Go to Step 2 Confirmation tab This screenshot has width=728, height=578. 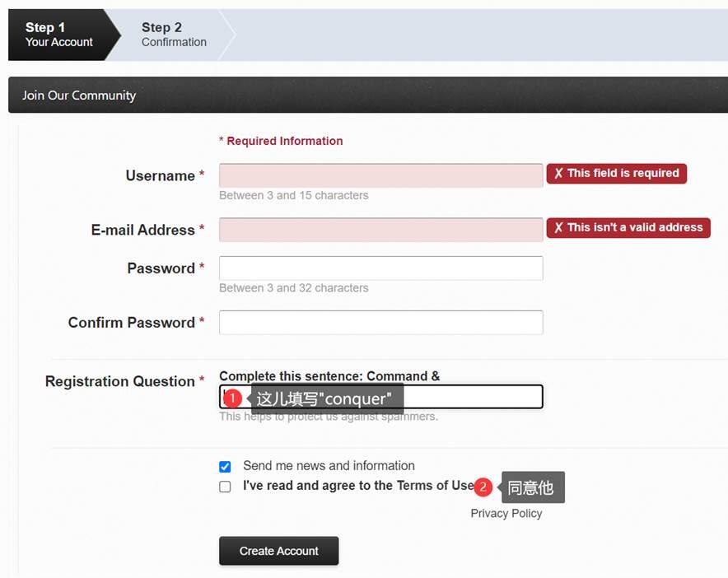pyautogui.click(x=174, y=35)
